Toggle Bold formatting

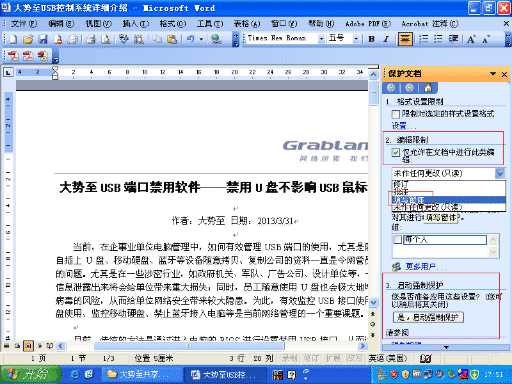click(x=371, y=39)
